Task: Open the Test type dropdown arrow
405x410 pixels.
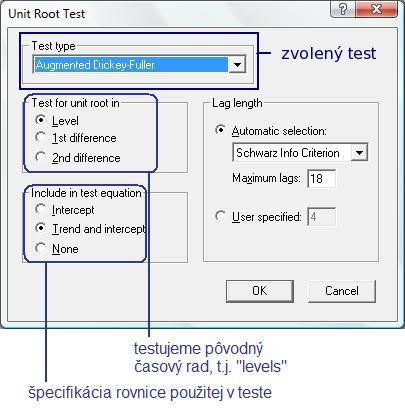Action: click(237, 64)
